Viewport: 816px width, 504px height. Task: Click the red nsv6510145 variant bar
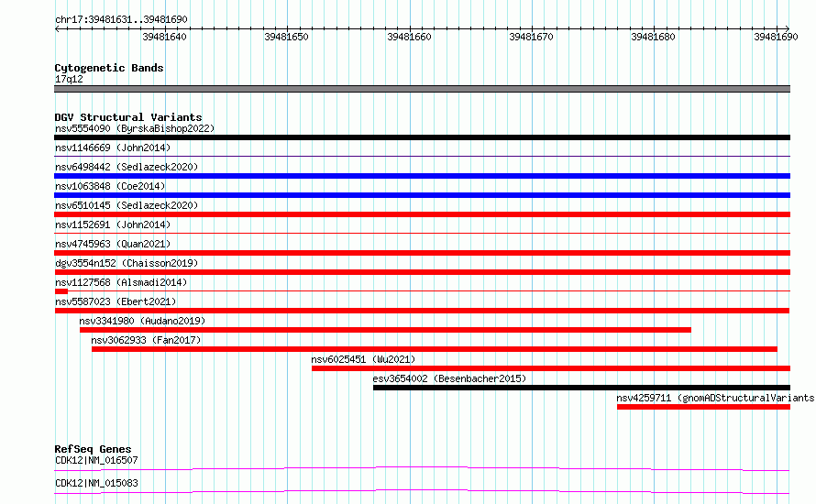(422, 214)
